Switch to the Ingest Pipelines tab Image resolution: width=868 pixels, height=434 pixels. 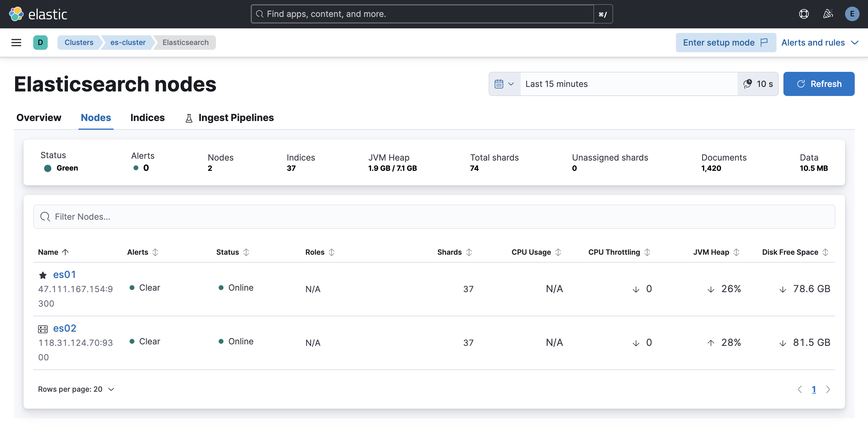[x=236, y=117]
